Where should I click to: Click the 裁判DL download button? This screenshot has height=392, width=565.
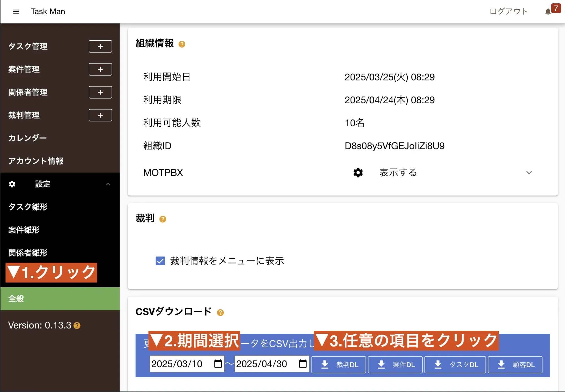[339, 365]
